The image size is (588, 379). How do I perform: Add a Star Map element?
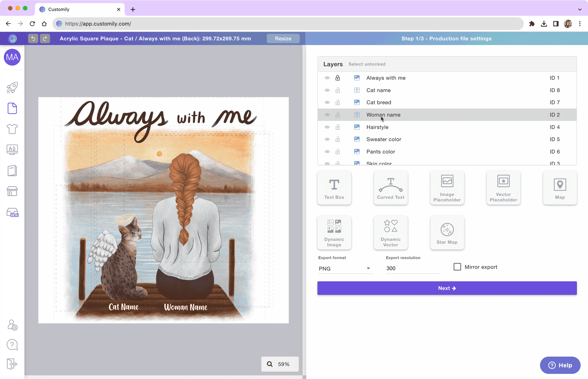447,233
